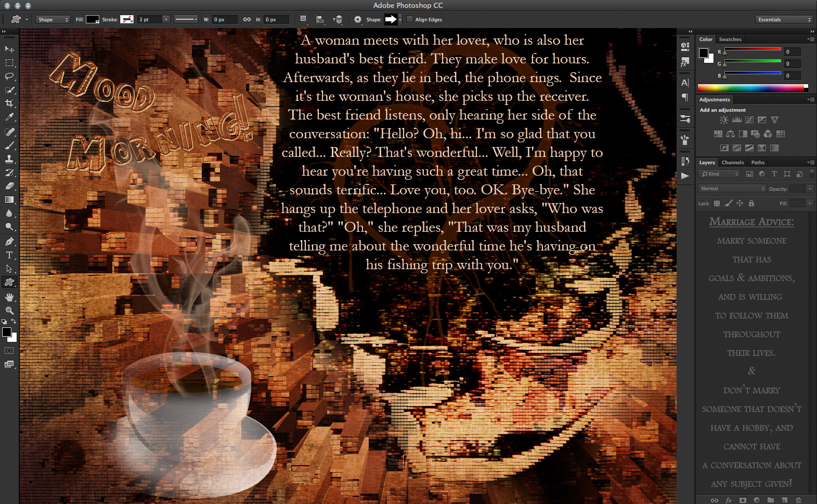Toggle Quick Mask mode
The image size is (817, 504).
coord(9,351)
